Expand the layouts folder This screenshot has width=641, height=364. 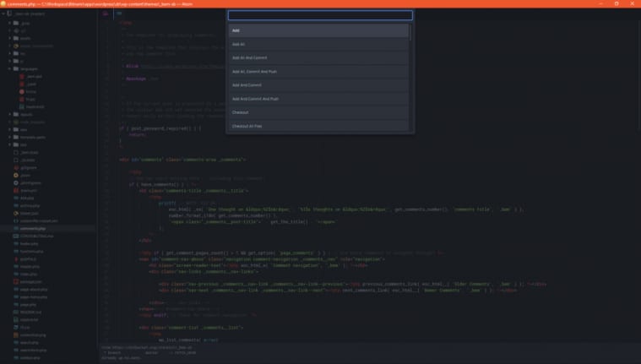[10, 114]
